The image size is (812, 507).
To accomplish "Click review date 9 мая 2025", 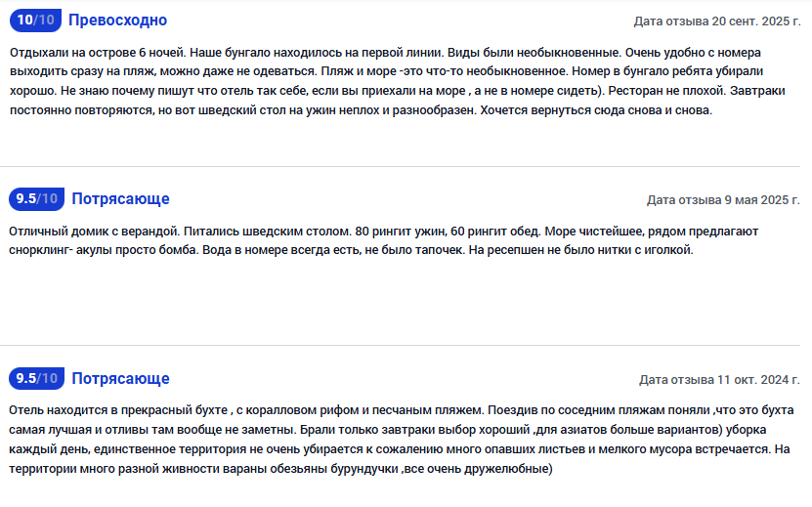I will click(723, 200).
